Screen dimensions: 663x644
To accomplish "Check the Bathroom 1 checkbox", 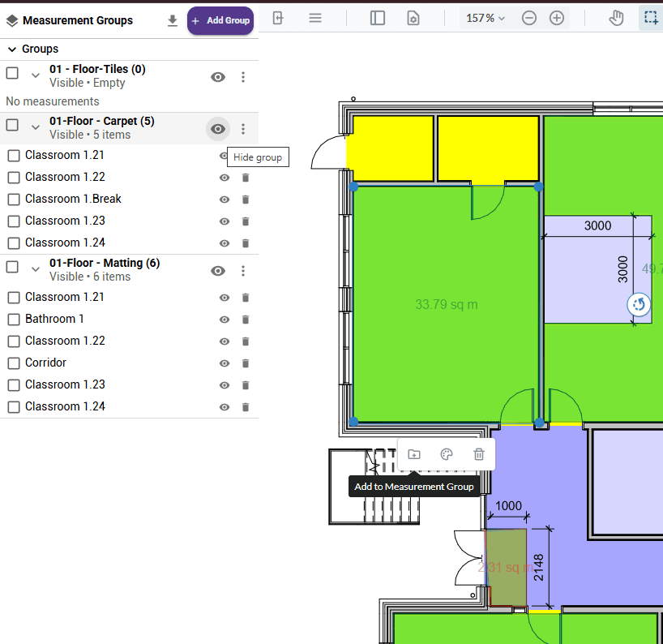I will (x=14, y=320).
